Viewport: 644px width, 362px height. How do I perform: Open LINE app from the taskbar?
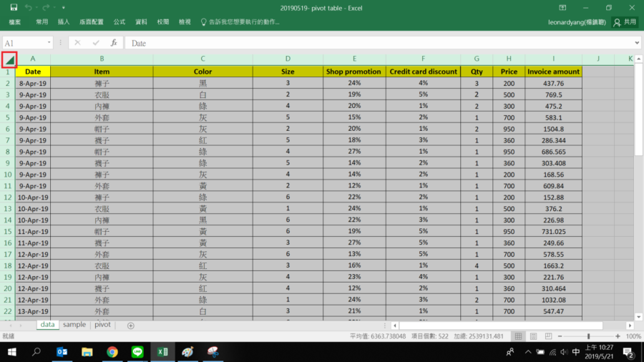click(x=137, y=352)
